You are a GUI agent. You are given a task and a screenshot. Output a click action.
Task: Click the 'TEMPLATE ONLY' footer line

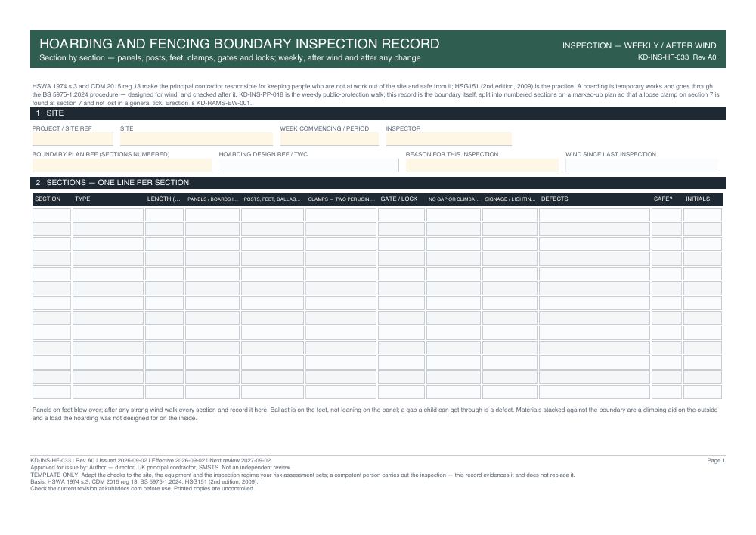[x=303, y=475]
